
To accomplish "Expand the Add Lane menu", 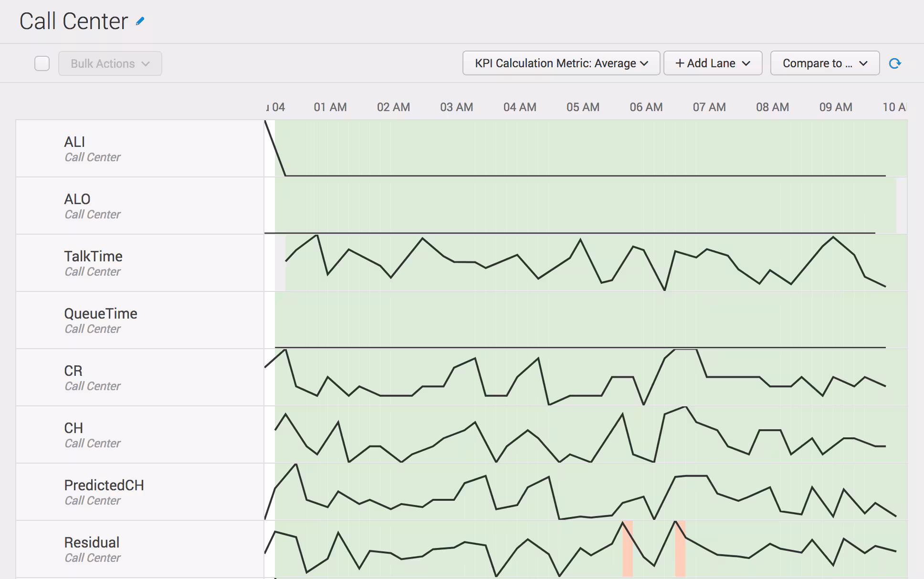I will pyautogui.click(x=713, y=63).
